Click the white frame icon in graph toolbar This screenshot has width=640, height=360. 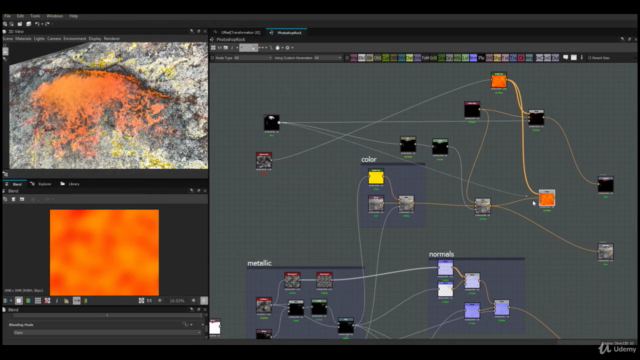pos(573,58)
